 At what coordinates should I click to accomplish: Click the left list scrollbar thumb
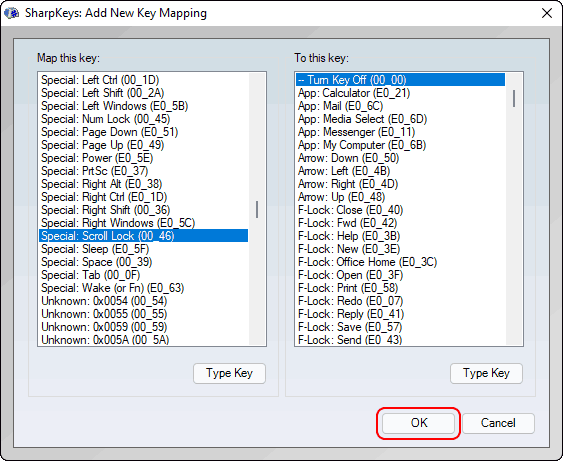tap(257, 209)
